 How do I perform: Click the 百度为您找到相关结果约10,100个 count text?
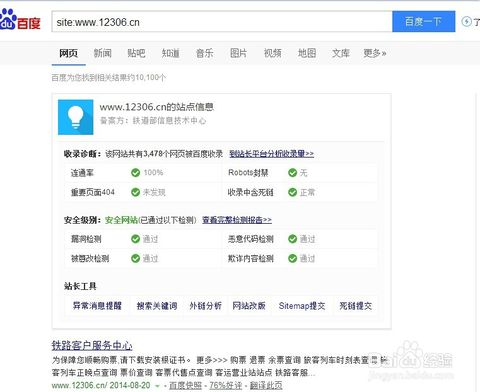109,78
